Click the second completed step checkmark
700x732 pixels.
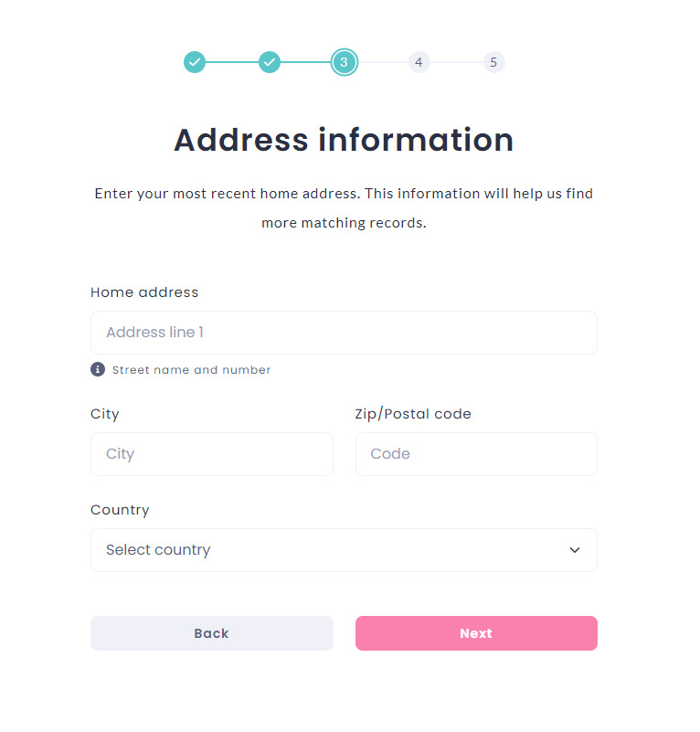270,62
